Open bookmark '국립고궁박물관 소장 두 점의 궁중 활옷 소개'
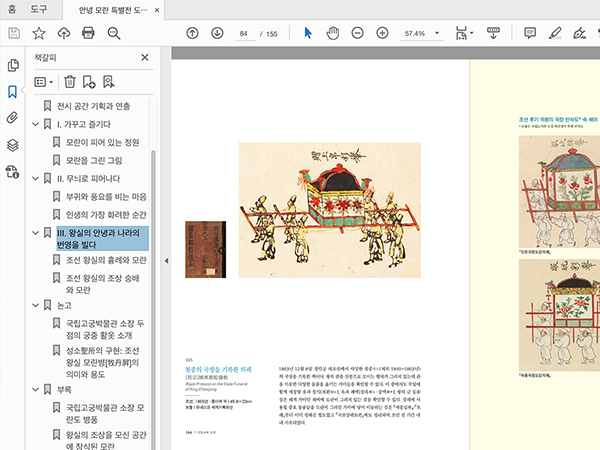The width and height of the screenshot is (600, 450). click(x=105, y=329)
